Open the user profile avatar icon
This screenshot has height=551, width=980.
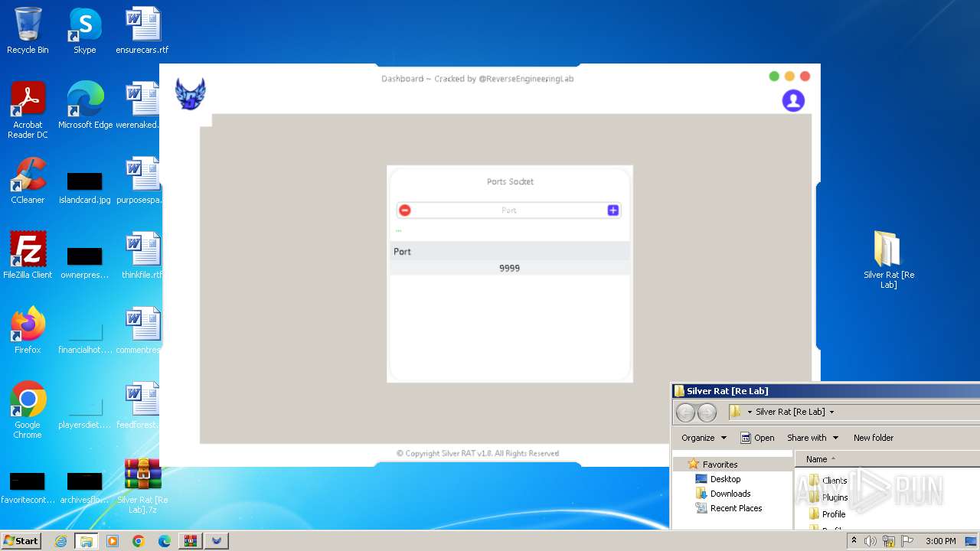point(793,100)
